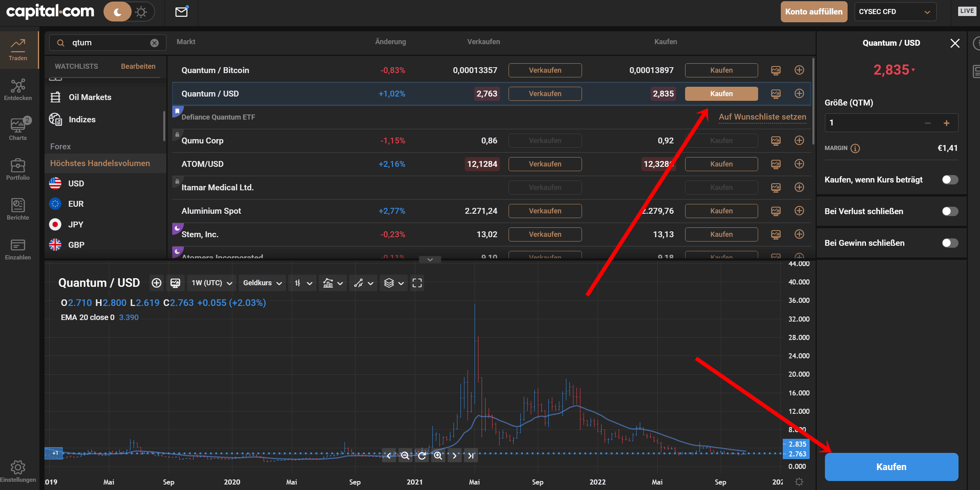Jump to latest bar on chart
The height and width of the screenshot is (490, 980).
tap(471, 456)
